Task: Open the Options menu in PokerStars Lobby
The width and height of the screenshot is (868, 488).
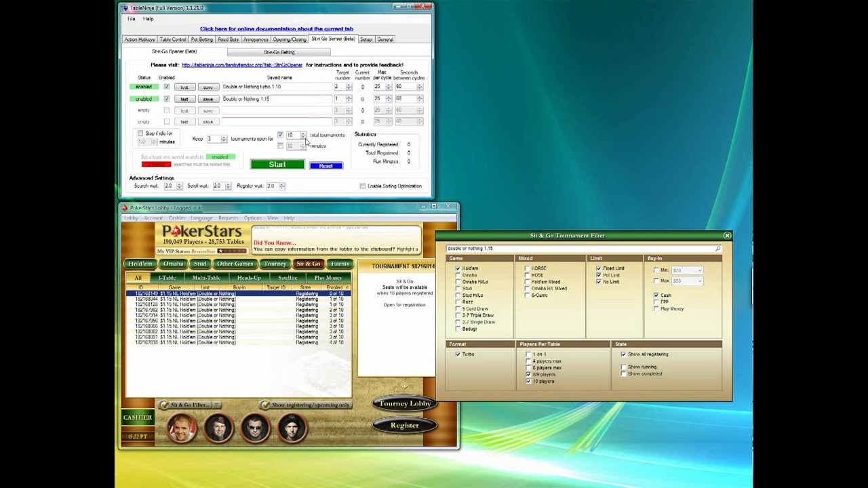Action: click(253, 218)
